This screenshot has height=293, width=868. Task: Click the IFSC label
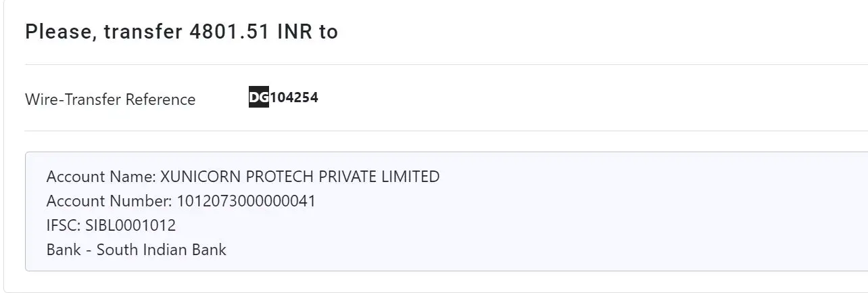(x=64, y=225)
